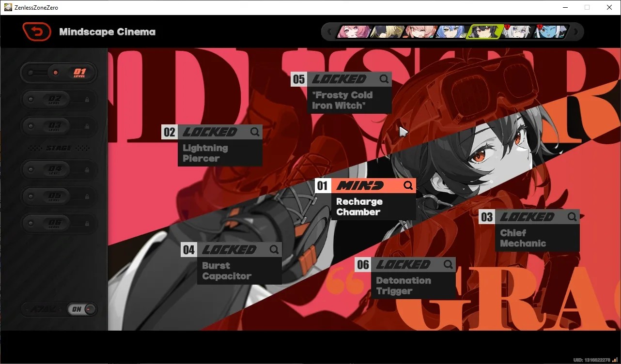The height and width of the screenshot is (364, 621).
Task: Click the UID number text
Action: [591, 360]
